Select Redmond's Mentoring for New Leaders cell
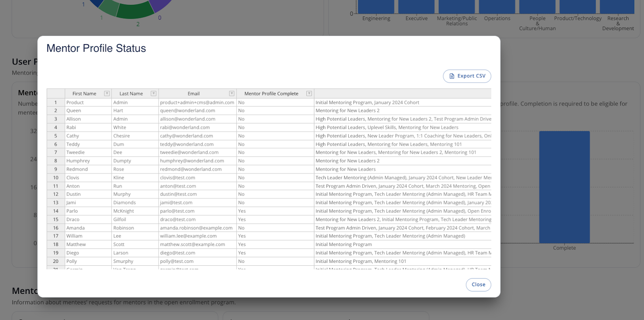 click(x=346, y=169)
